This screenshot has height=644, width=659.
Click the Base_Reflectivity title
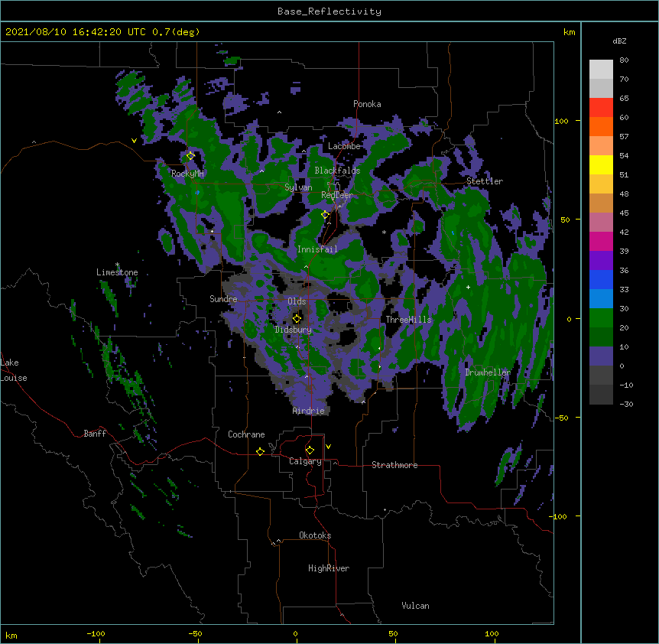coord(329,11)
